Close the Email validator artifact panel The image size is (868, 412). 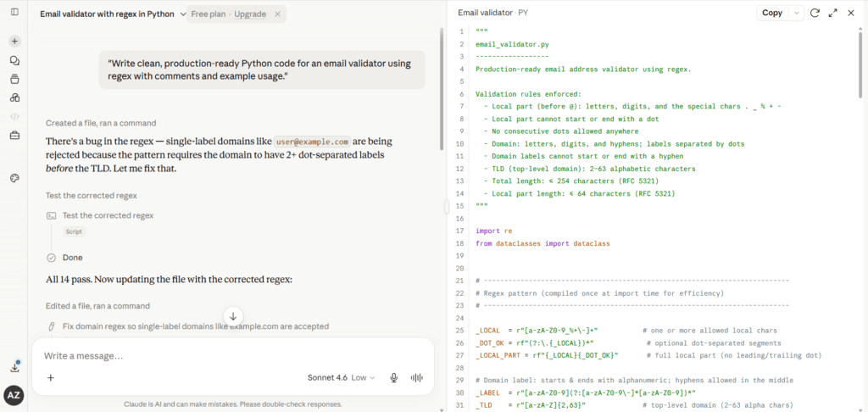[x=851, y=13]
